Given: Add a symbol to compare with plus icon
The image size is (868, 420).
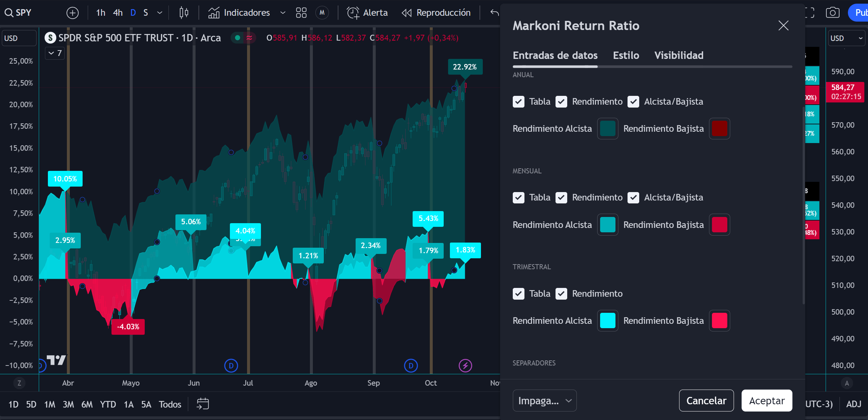Looking at the screenshot, I should click(x=72, y=13).
